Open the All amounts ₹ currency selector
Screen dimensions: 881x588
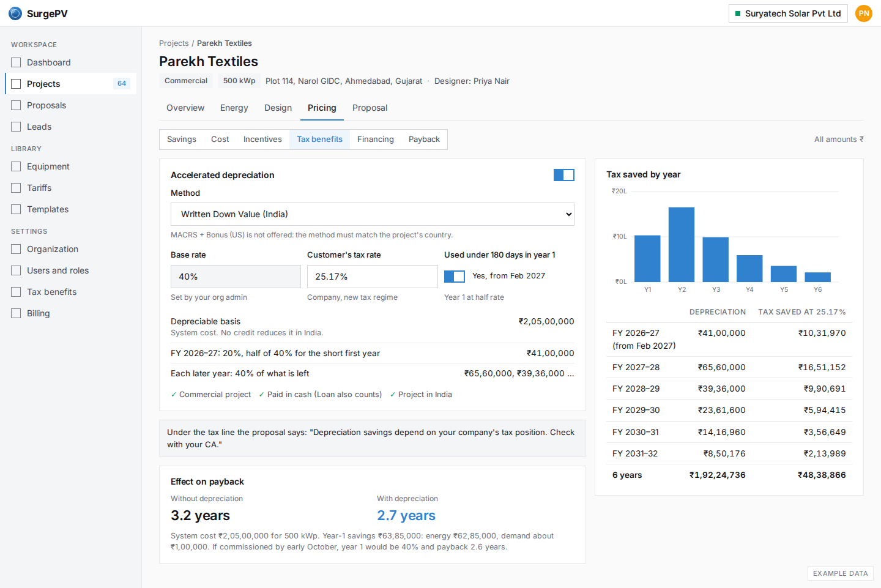click(839, 140)
